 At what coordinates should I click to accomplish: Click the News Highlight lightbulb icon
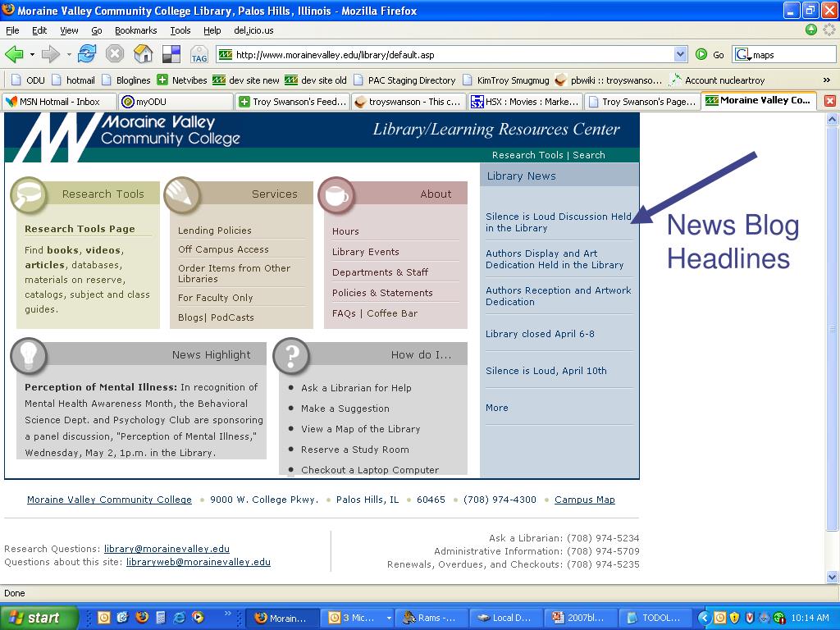click(29, 356)
